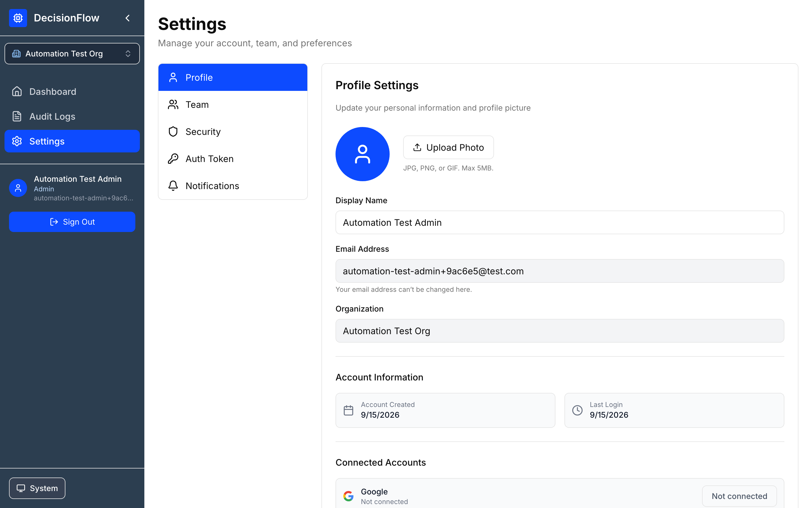Click the Profile person icon

173,77
